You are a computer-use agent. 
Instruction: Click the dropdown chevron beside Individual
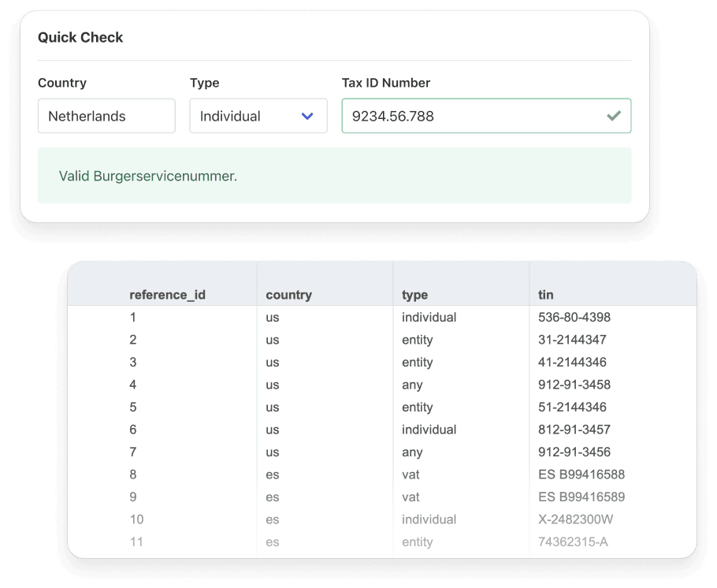tap(308, 115)
